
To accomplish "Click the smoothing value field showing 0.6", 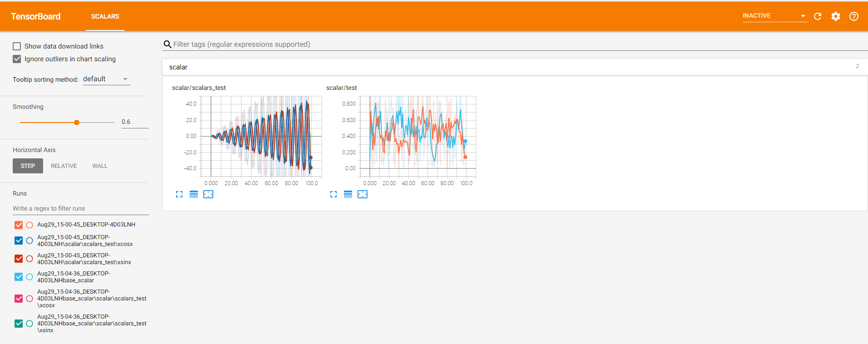I will (x=135, y=122).
